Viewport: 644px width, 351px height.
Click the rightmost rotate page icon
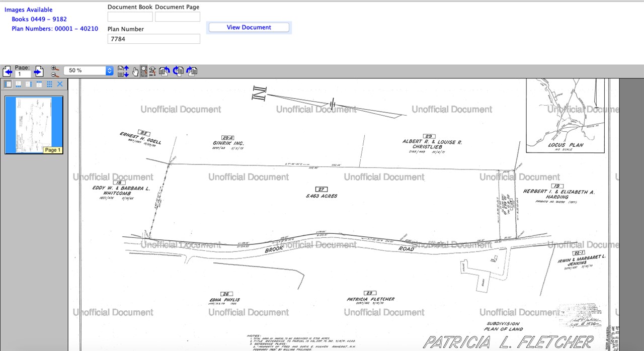192,71
